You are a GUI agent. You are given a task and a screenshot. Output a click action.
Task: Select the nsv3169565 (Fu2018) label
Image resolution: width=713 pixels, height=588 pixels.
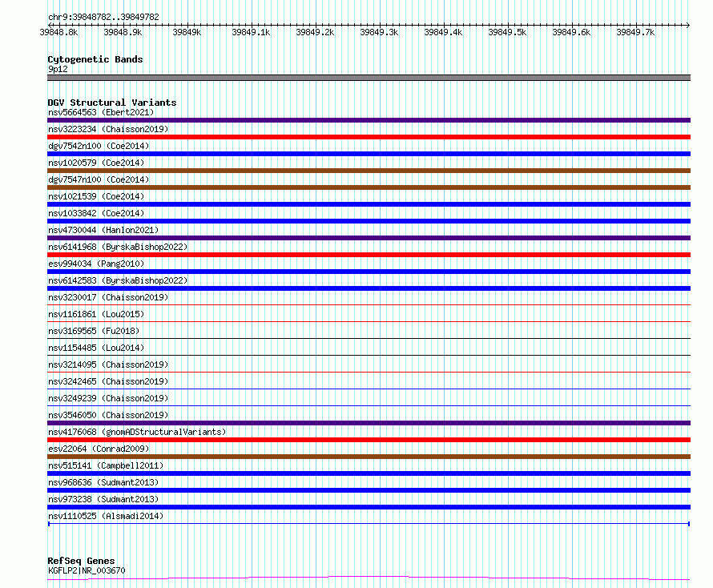pyautogui.click(x=94, y=331)
